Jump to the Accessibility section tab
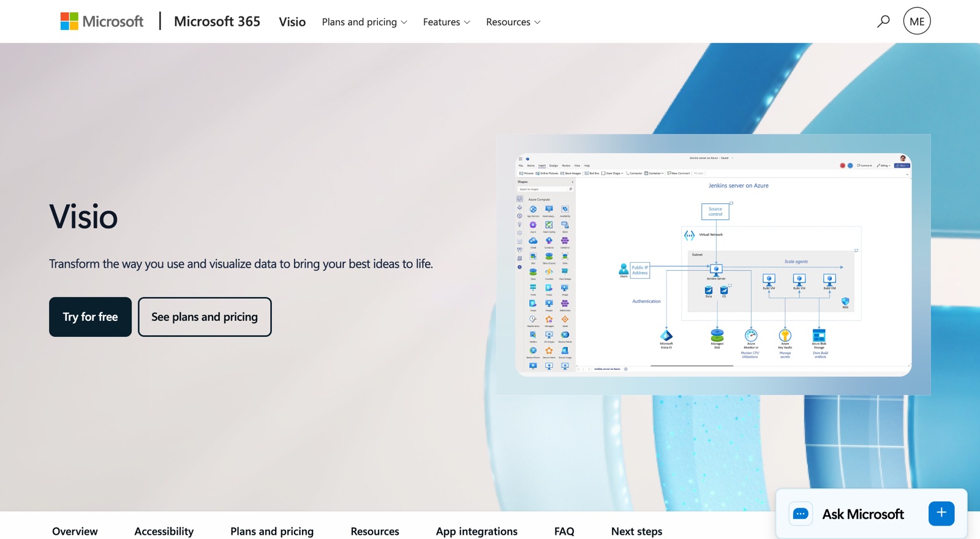The height and width of the screenshot is (539, 980). click(x=164, y=531)
